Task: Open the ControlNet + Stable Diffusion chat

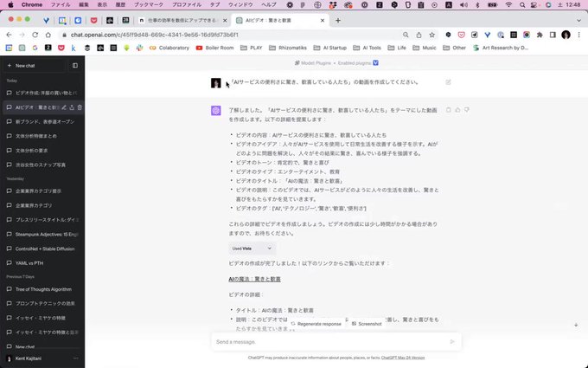Action: tap(42, 249)
